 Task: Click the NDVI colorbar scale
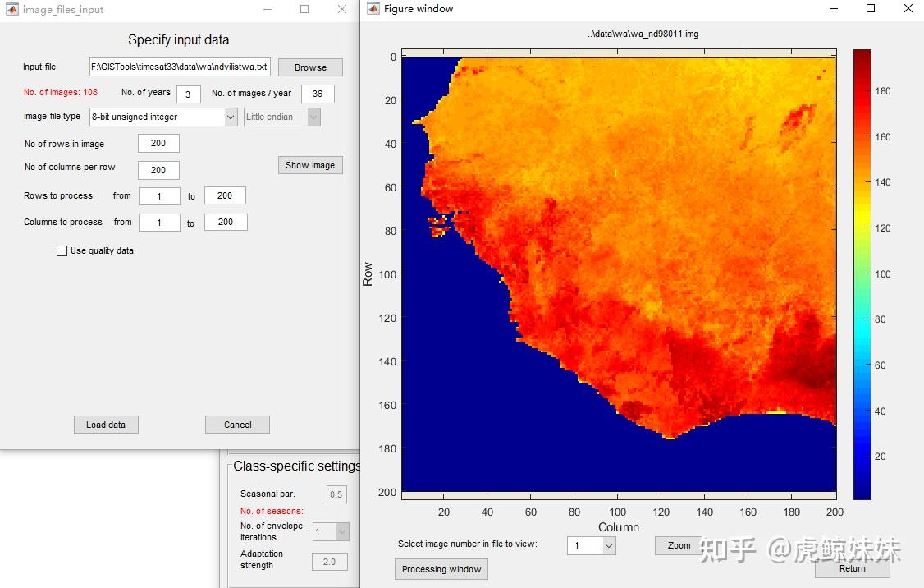coord(862,274)
